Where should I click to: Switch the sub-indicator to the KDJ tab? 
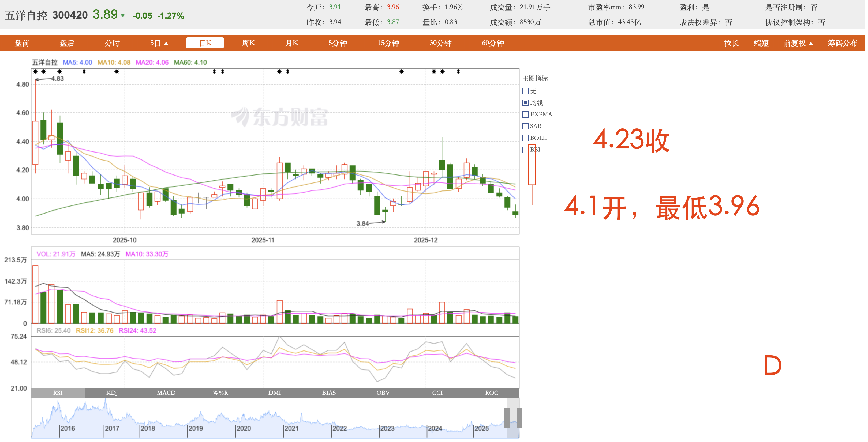coord(112,393)
